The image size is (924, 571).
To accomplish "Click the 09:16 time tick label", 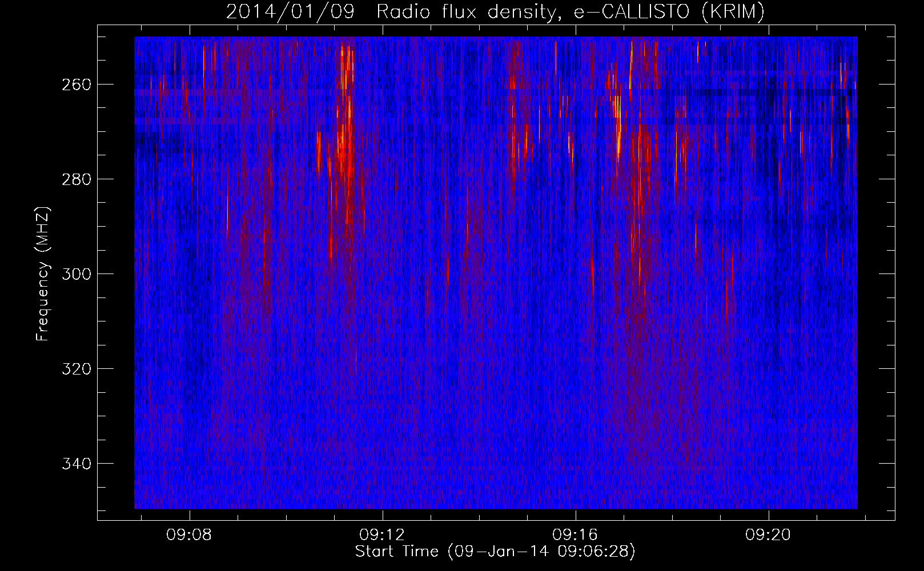I will coord(575,535).
